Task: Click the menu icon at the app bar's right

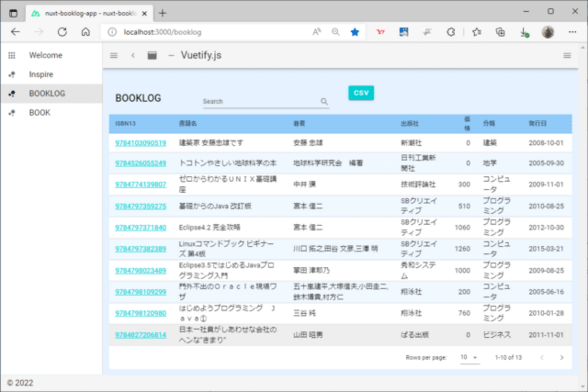Action: tap(567, 55)
